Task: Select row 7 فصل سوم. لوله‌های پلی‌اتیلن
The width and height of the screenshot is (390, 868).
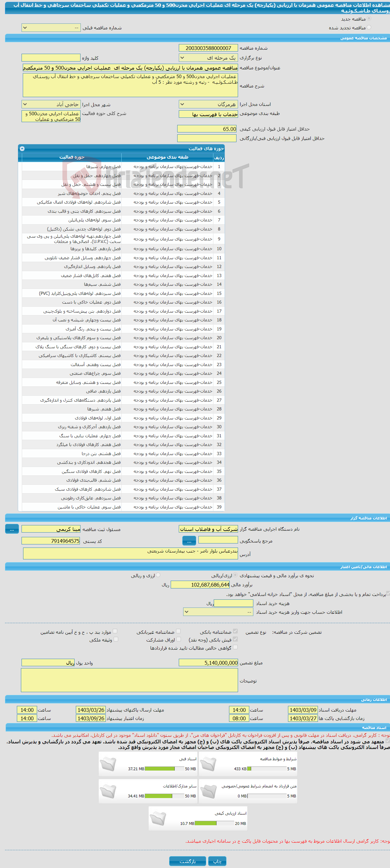Action: pyautogui.click(x=123, y=220)
